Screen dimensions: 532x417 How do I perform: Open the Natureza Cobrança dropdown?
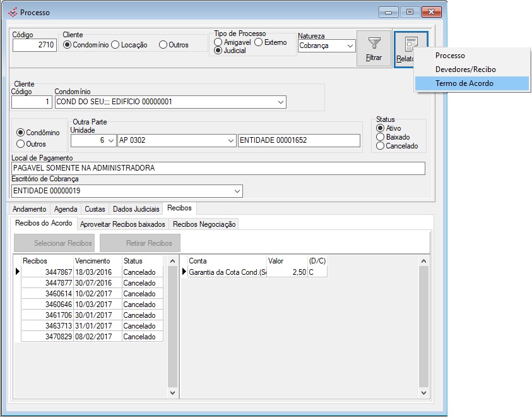click(x=350, y=45)
